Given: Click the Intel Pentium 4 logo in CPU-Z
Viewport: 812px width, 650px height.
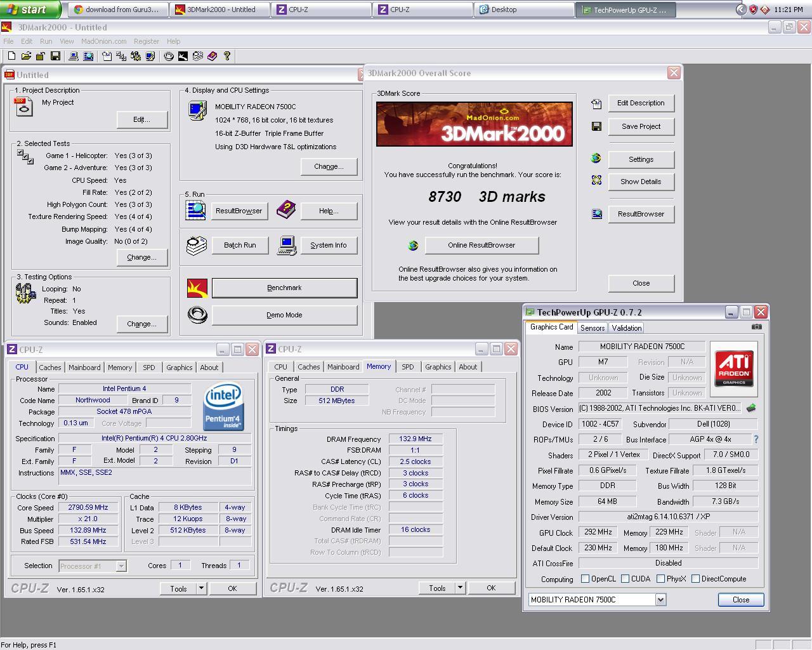Looking at the screenshot, I should (223, 406).
